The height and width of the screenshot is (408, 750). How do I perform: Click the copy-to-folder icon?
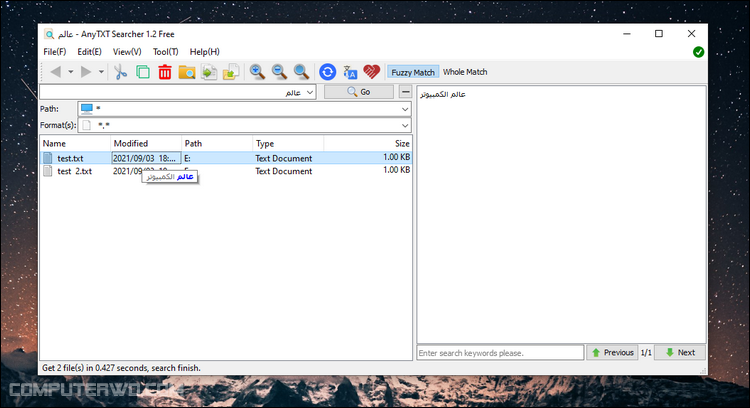231,72
